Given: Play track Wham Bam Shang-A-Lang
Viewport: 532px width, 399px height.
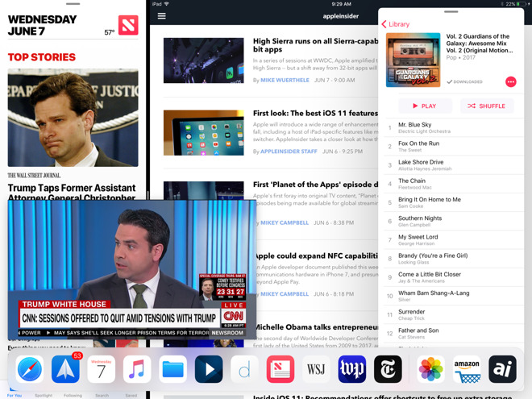Looking at the screenshot, I should click(x=454, y=296).
